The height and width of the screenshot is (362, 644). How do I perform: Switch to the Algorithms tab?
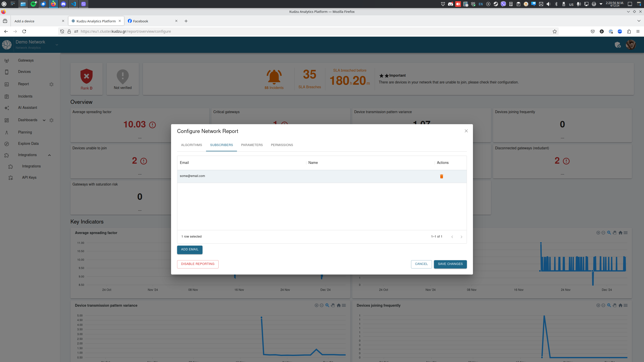click(191, 145)
